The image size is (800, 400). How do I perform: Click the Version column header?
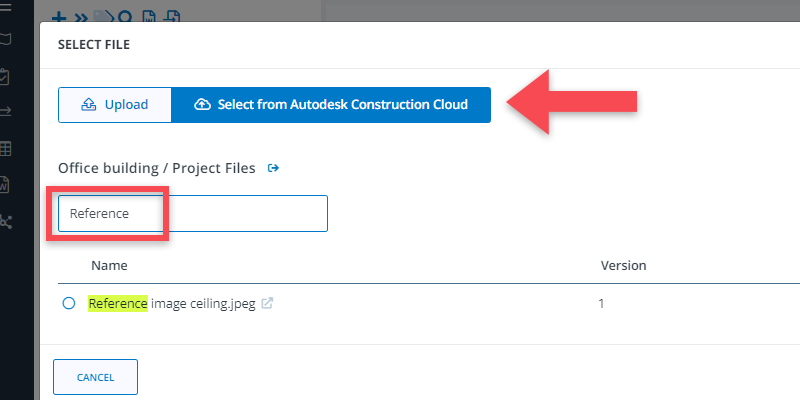623,266
